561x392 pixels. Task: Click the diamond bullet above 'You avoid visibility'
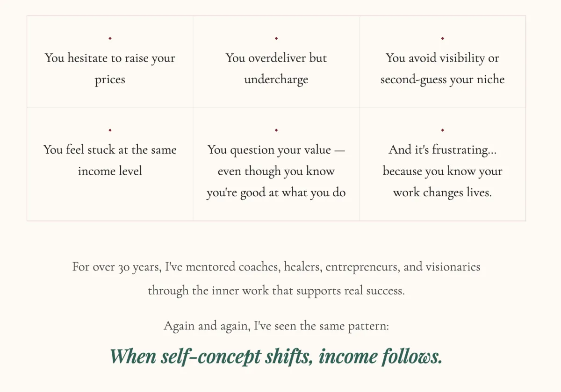pos(442,38)
